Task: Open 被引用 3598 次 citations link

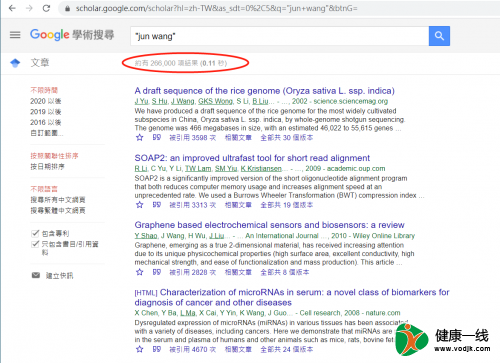Action: pos(193,137)
